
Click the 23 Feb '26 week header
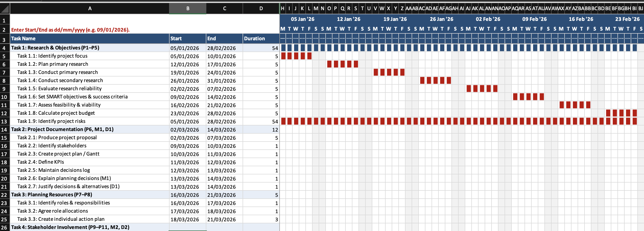[627, 19]
